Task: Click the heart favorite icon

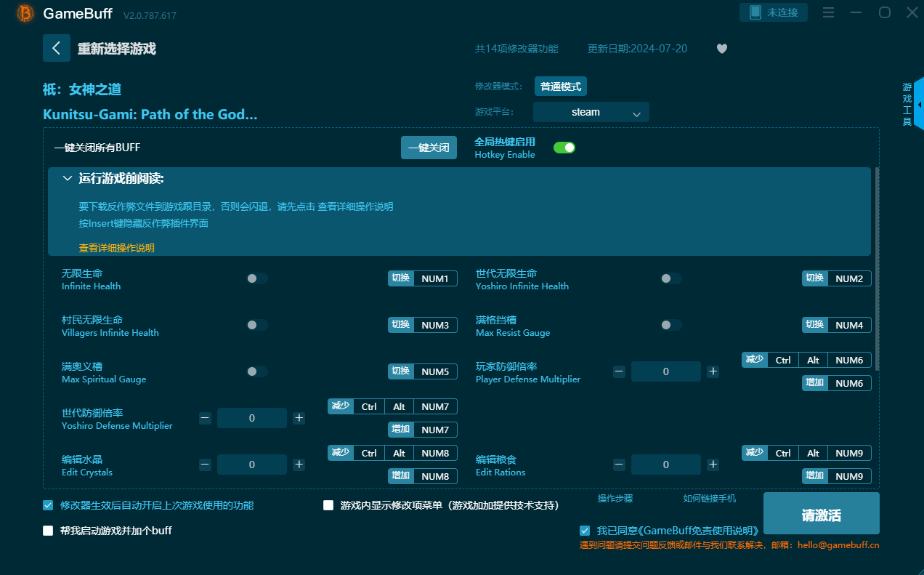Action: tap(721, 49)
